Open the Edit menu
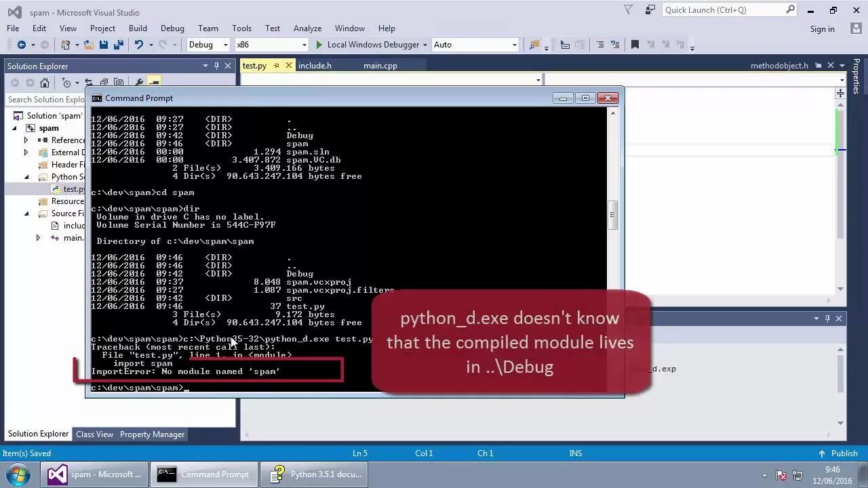Image resolution: width=868 pixels, height=488 pixels. point(39,28)
